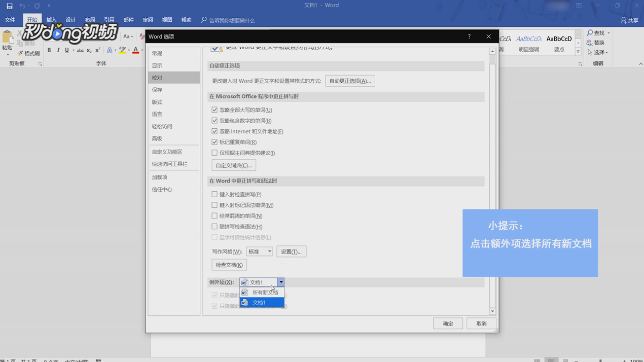Click 取消 to cancel dialog
This screenshot has height=362, width=644.
481,323
